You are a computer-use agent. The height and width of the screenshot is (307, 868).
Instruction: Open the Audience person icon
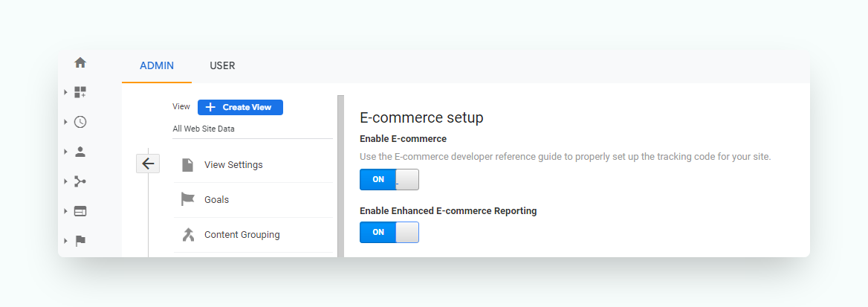pyautogui.click(x=80, y=152)
